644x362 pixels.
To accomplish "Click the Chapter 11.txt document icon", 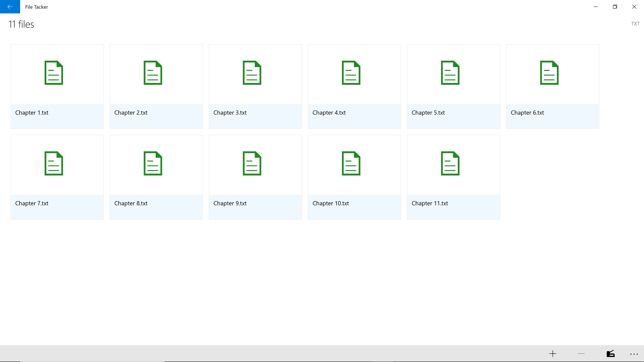I will [450, 163].
